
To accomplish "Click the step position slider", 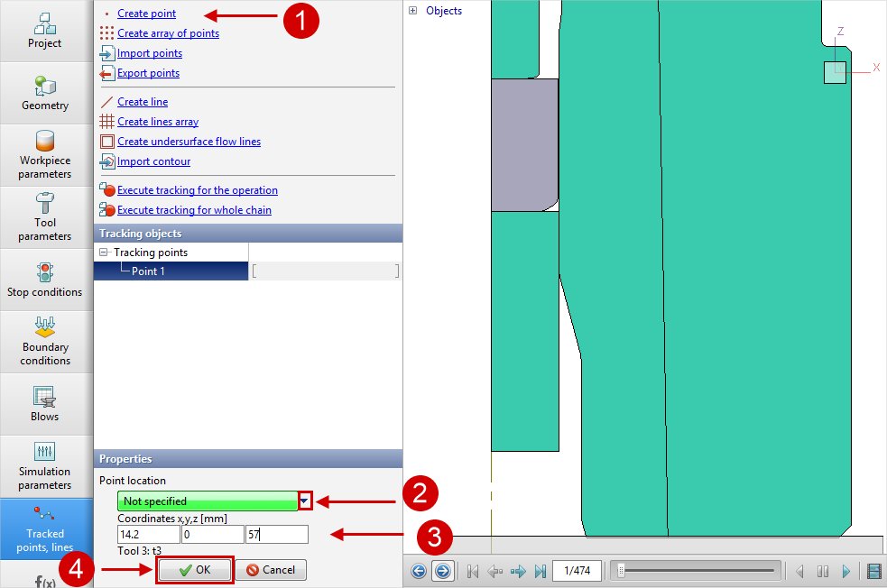I will [x=693, y=571].
